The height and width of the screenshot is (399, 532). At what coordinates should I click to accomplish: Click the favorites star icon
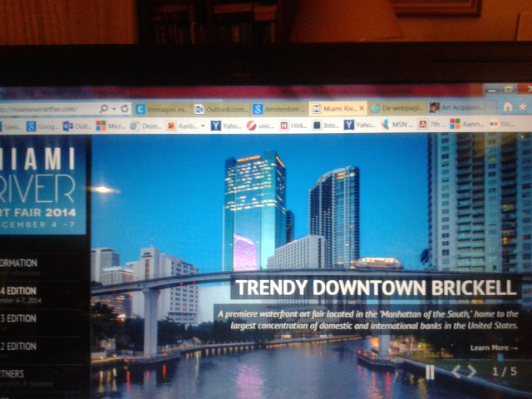tap(522, 106)
